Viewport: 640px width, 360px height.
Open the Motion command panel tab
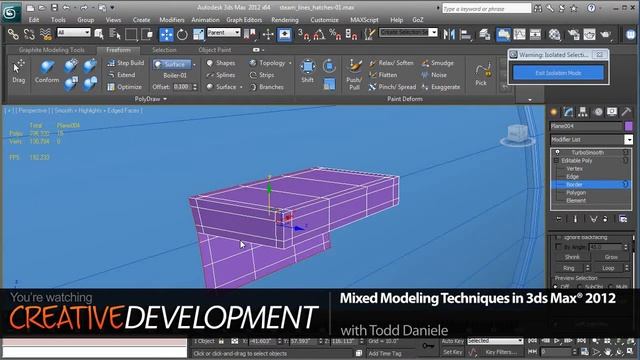[598, 112]
